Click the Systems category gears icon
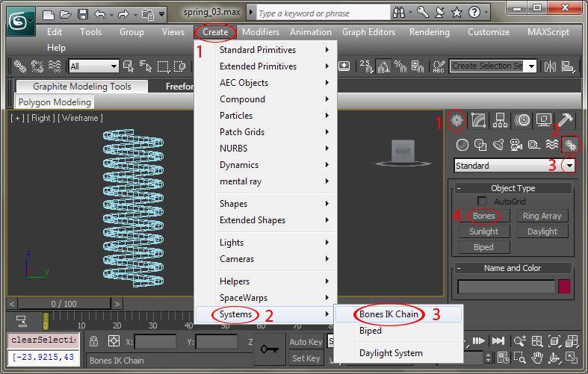Image resolution: width=588 pixels, height=374 pixels. (572, 145)
